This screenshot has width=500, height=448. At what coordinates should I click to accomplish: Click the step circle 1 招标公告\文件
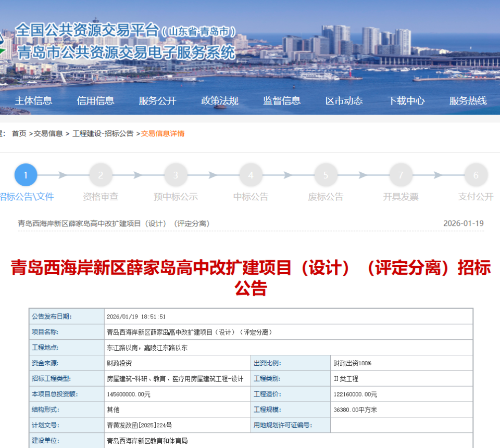26,175
